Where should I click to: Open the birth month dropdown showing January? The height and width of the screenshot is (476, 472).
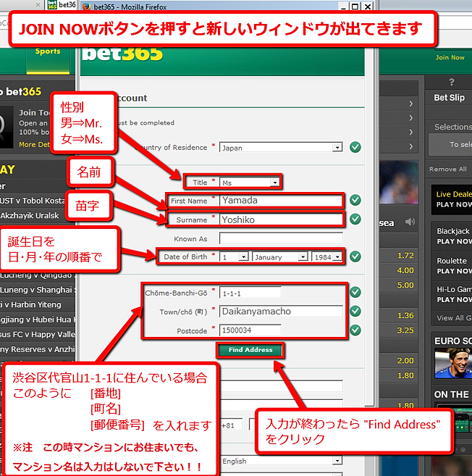(280, 257)
